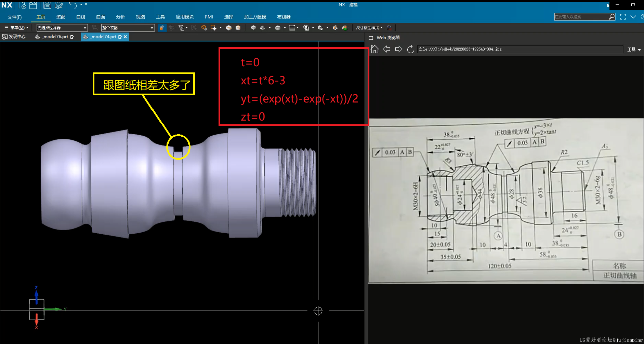The height and width of the screenshot is (344, 644).
Task: Click the green-dot object display icon
Action: (345, 28)
